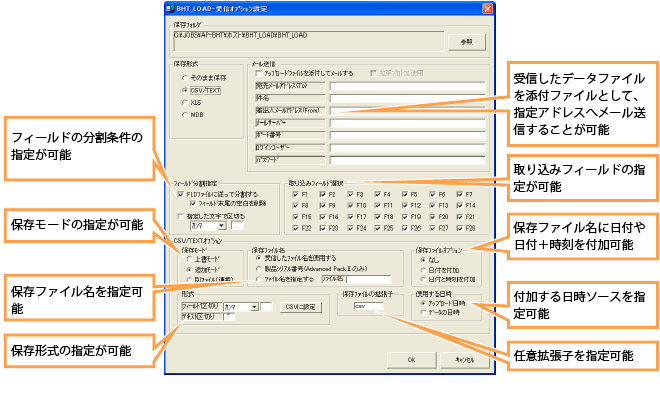
Task: Uncheck the F28 field checkbox
Action: click(460, 228)
